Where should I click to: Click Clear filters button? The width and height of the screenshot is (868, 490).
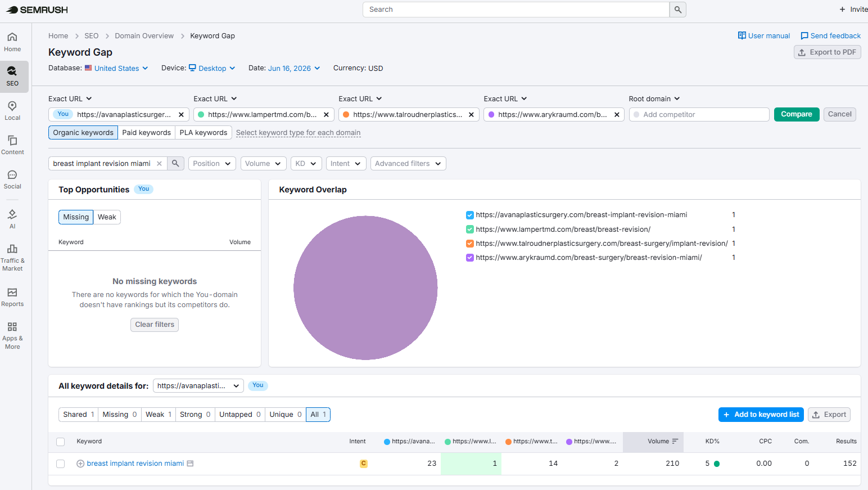tap(155, 325)
